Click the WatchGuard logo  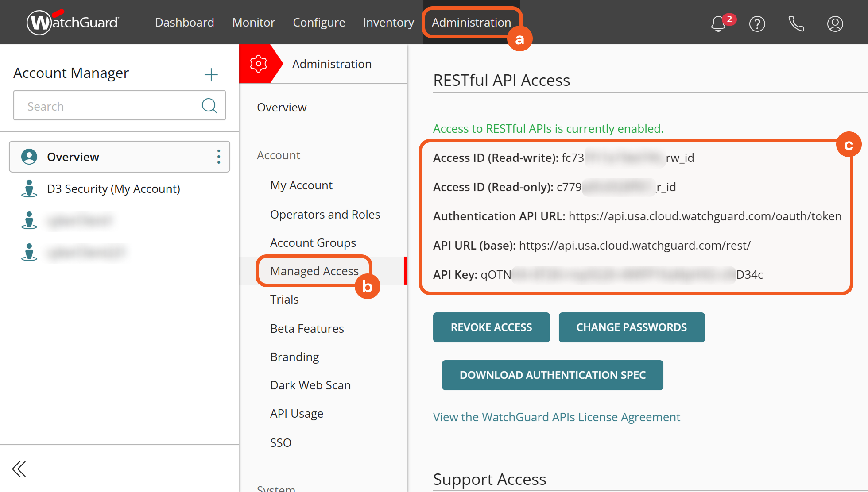click(73, 22)
